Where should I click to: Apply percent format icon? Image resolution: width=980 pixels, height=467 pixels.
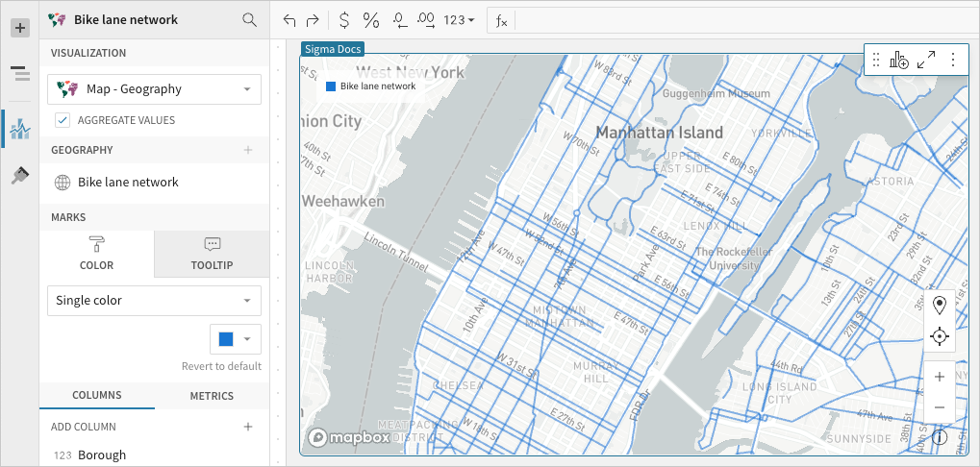pyautogui.click(x=371, y=20)
